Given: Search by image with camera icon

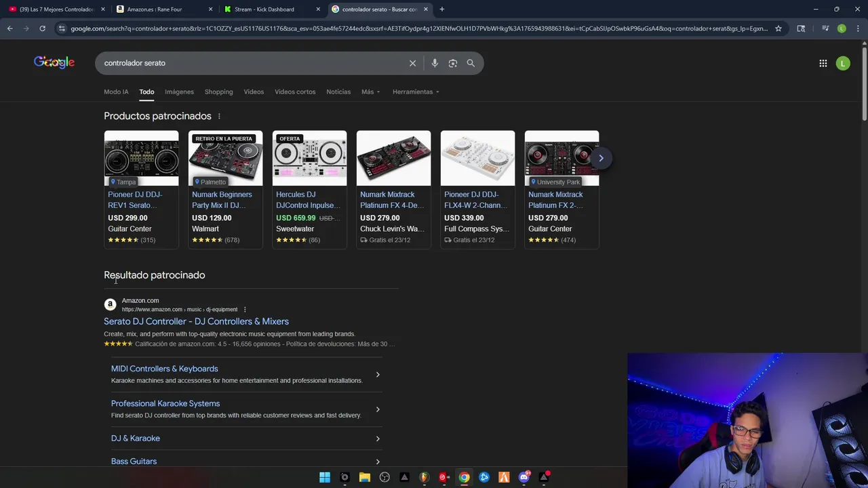Looking at the screenshot, I should pyautogui.click(x=453, y=63).
